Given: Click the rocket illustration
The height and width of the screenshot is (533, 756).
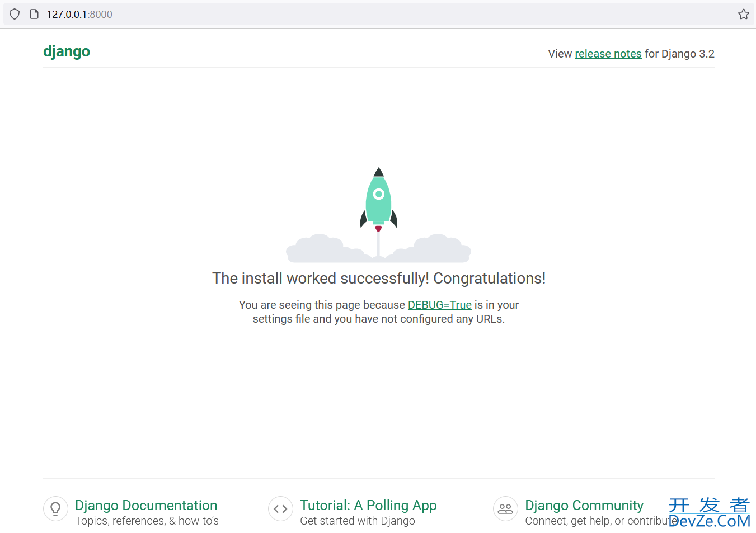Looking at the screenshot, I should (x=379, y=215).
